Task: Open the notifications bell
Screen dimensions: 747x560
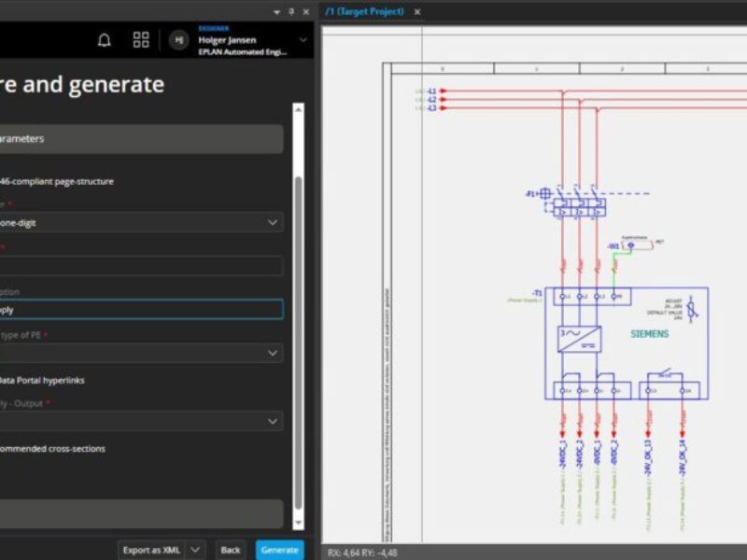Action: tap(105, 40)
